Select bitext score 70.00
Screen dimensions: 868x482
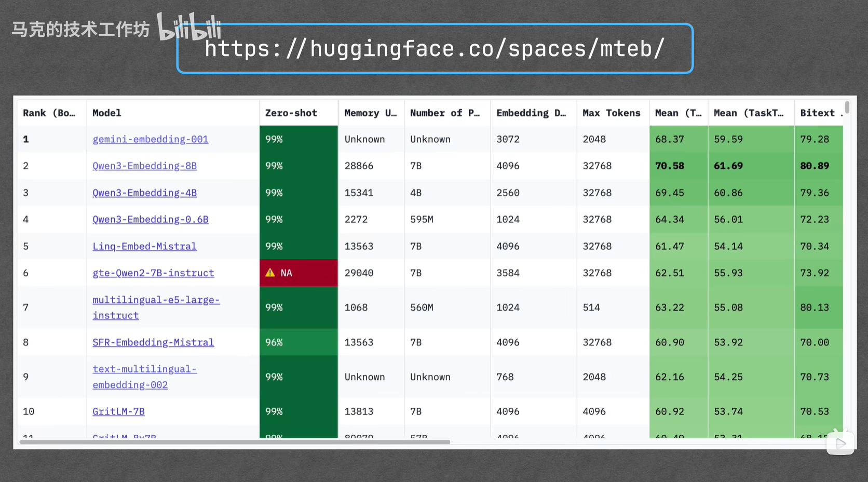click(x=815, y=342)
